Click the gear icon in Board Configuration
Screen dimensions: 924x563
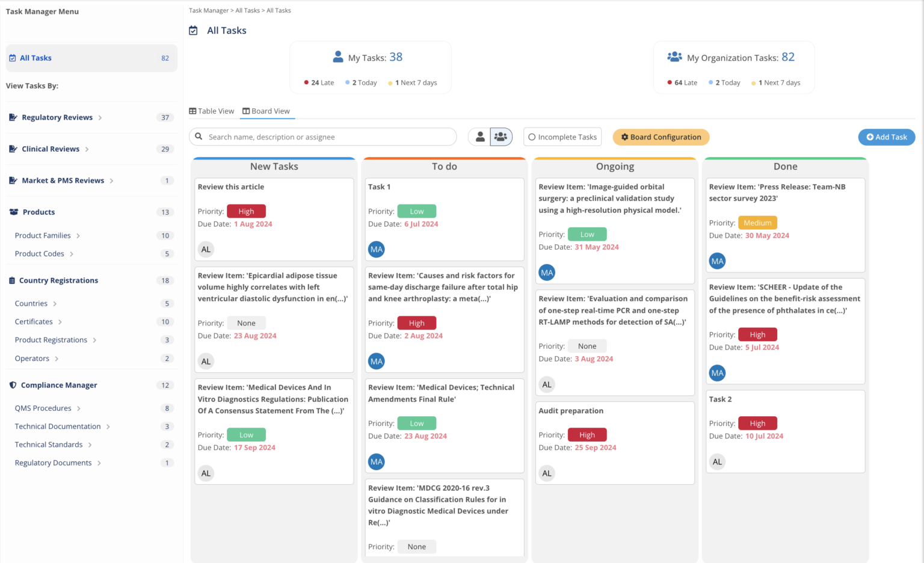point(625,137)
